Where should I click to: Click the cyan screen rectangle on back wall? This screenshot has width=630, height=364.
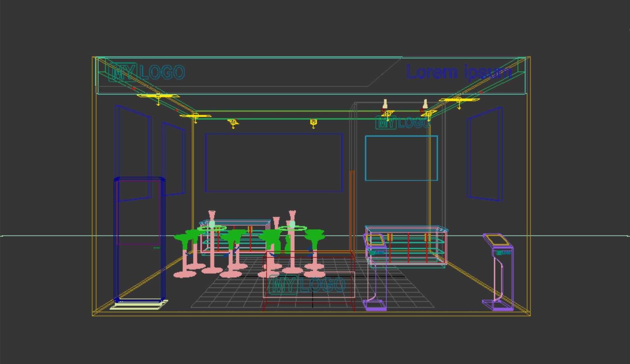(401, 158)
